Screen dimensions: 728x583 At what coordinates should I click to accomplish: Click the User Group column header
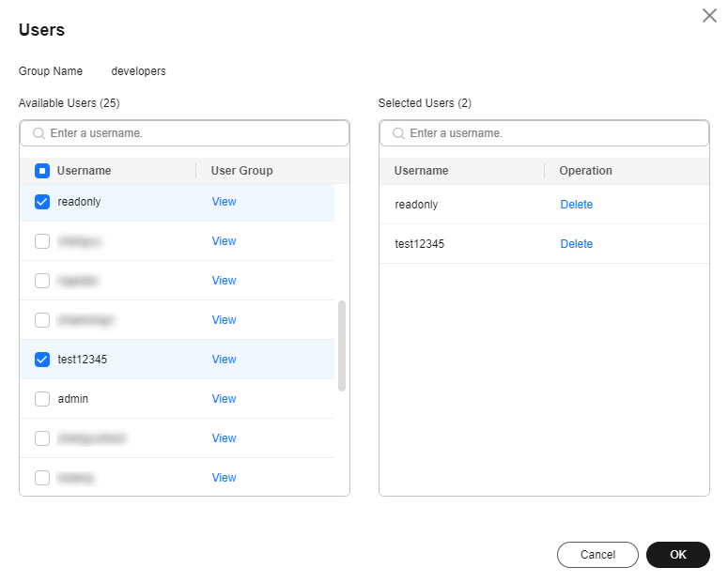241,171
